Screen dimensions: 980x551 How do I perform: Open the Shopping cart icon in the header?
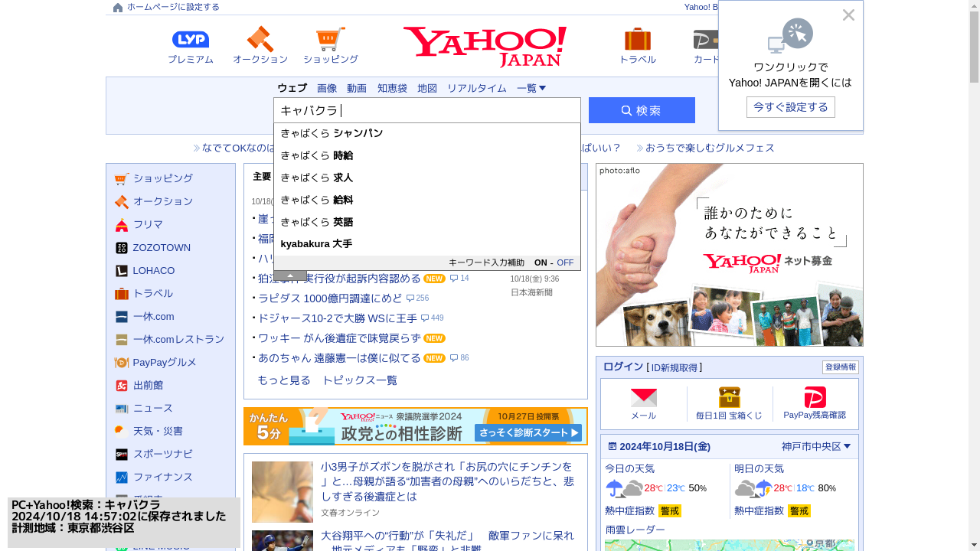[331, 39]
